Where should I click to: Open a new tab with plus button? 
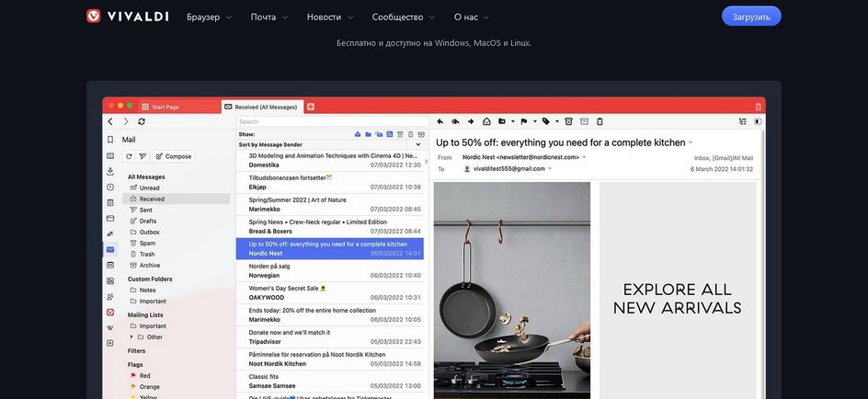(311, 107)
